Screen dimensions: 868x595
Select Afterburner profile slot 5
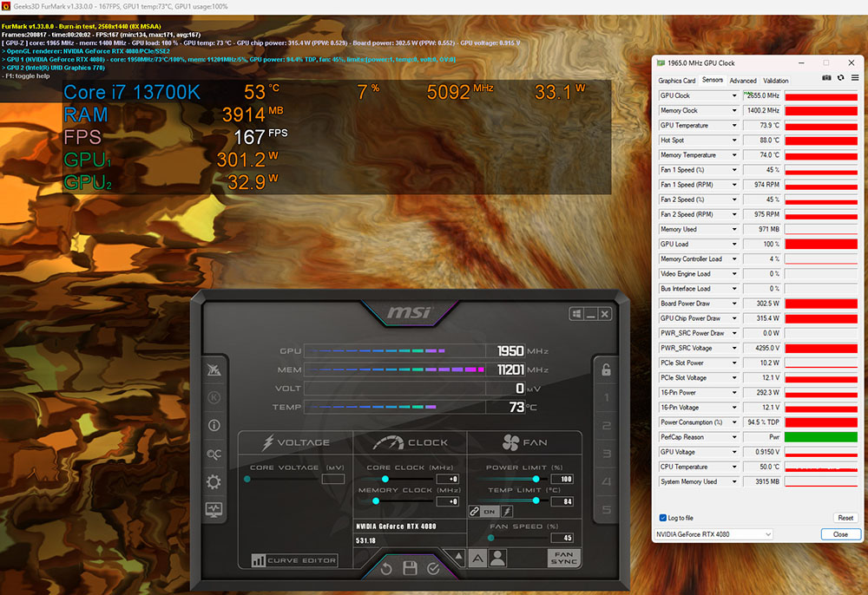point(607,509)
